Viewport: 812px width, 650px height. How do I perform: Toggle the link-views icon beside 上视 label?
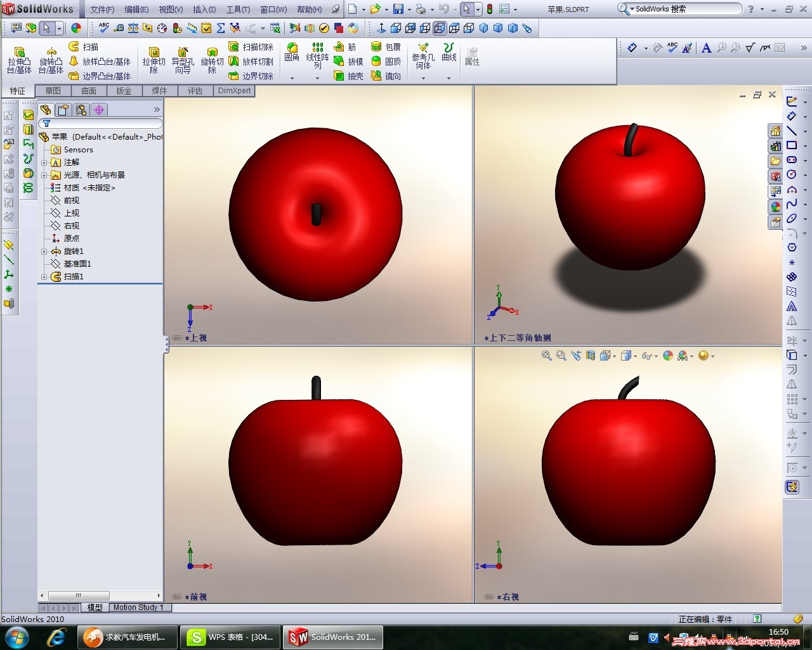tap(177, 338)
